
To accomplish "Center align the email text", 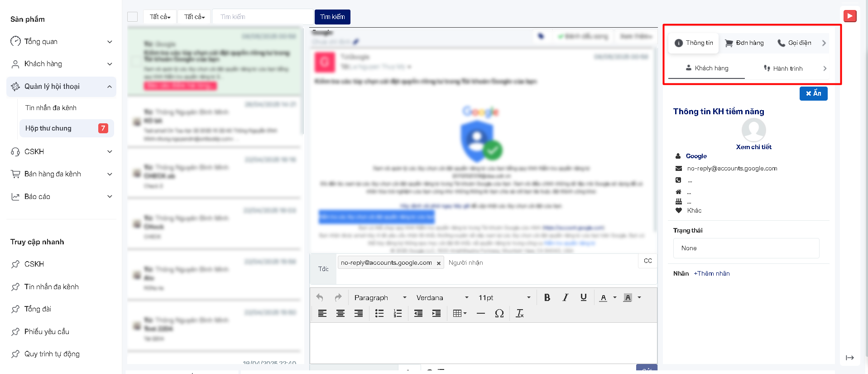I will coord(340,313).
